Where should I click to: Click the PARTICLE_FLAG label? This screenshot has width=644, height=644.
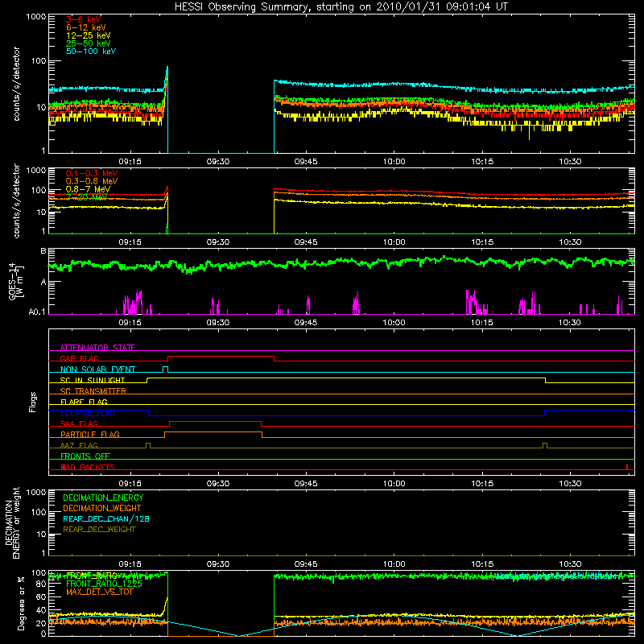90,434
